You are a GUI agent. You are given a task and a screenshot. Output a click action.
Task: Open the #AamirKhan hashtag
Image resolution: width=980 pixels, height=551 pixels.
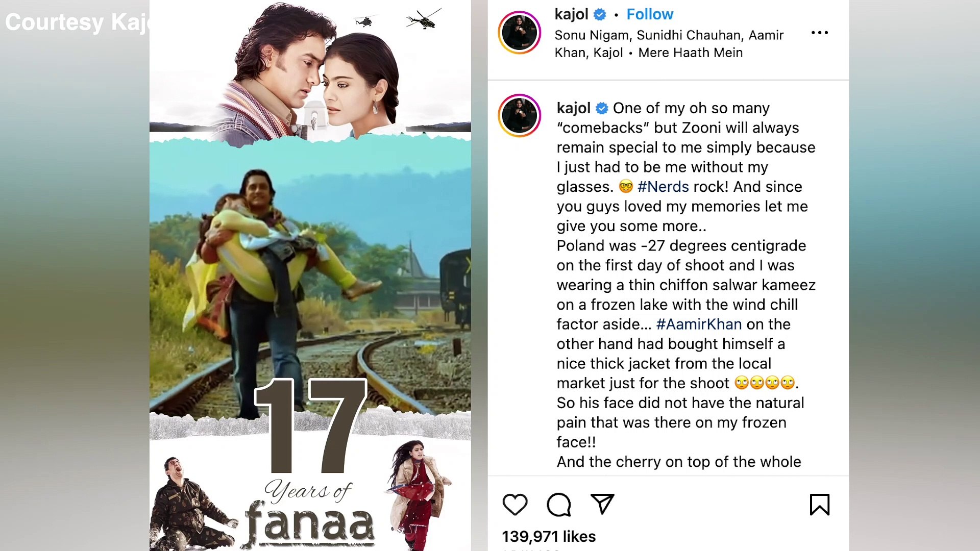coord(699,324)
